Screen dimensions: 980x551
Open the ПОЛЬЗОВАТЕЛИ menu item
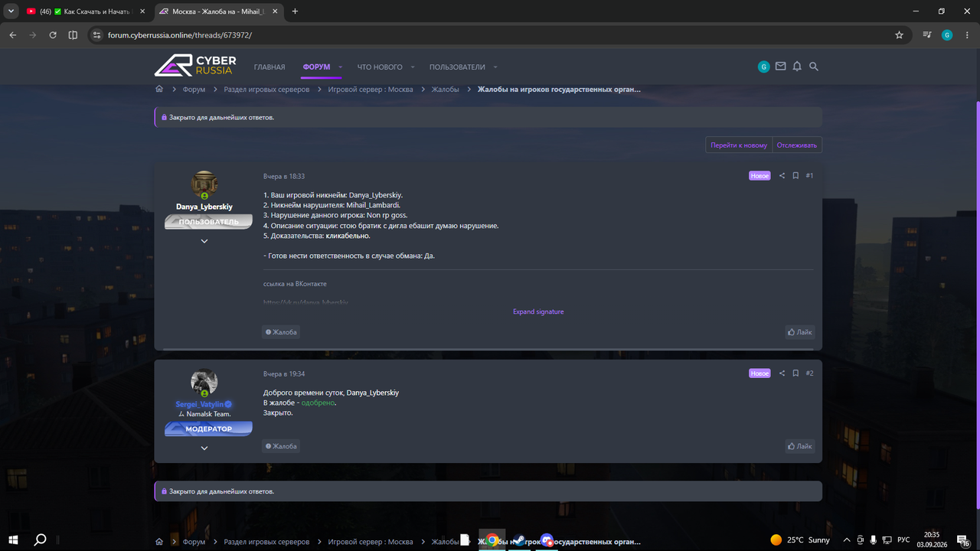[x=457, y=67]
